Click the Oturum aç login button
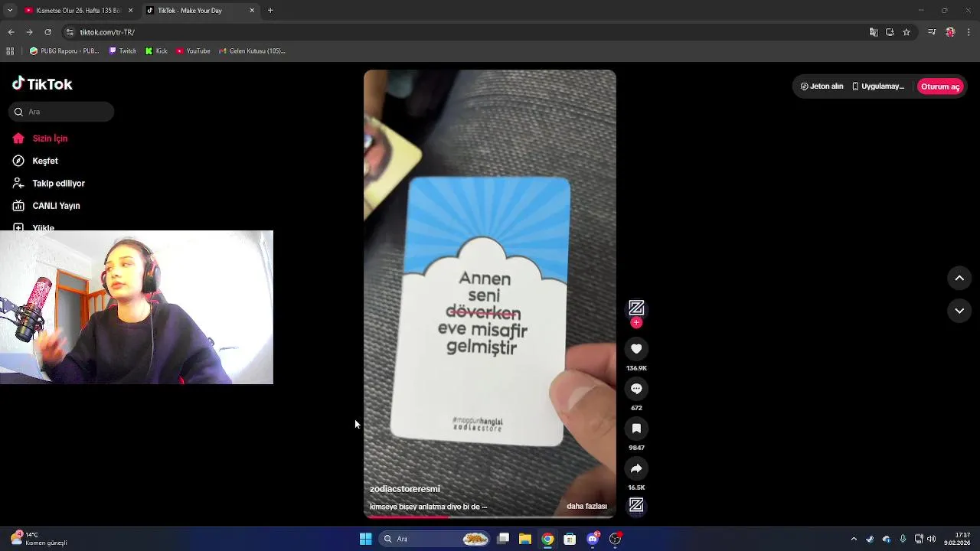This screenshot has height=551, width=980. pyautogui.click(x=940, y=86)
